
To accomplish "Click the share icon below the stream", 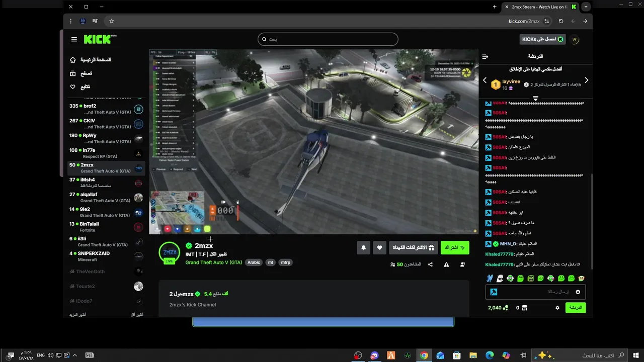I will pos(430,264).
